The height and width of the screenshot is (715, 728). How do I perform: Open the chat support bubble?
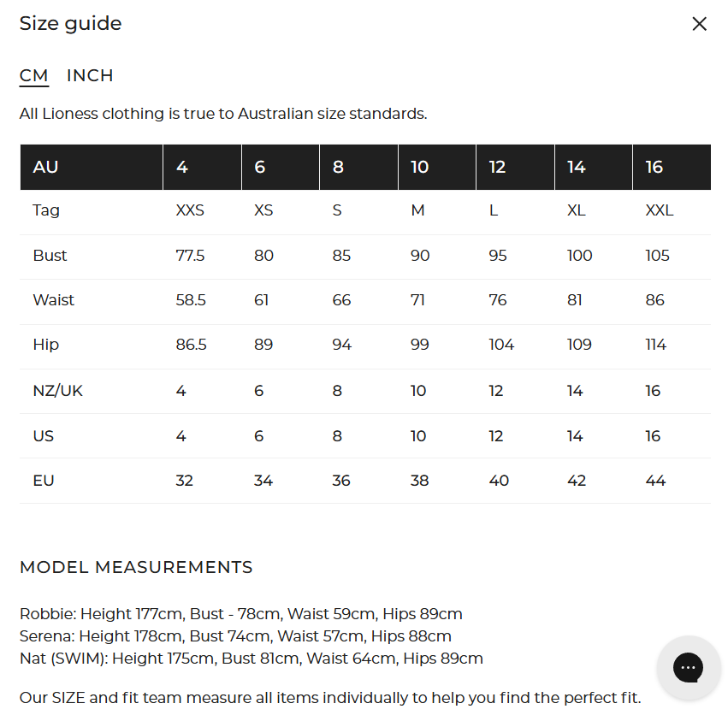tap(688, 668)
